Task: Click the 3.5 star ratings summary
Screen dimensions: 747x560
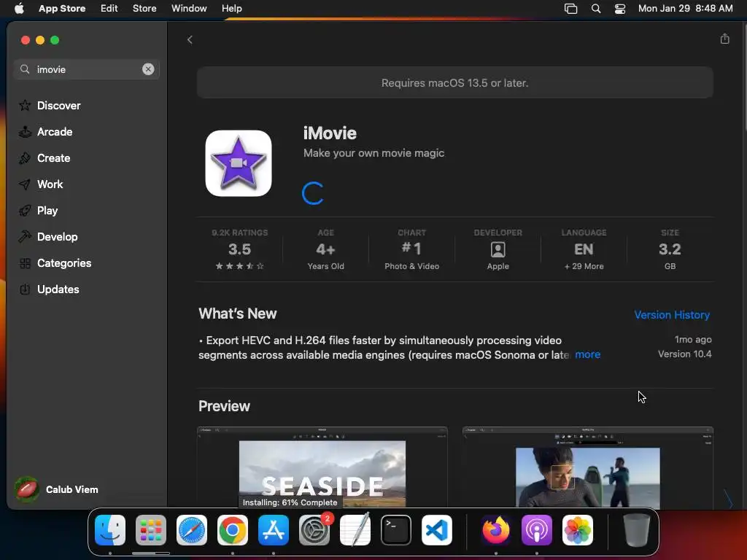Action: pyautogui.click(x=239, y=249)
